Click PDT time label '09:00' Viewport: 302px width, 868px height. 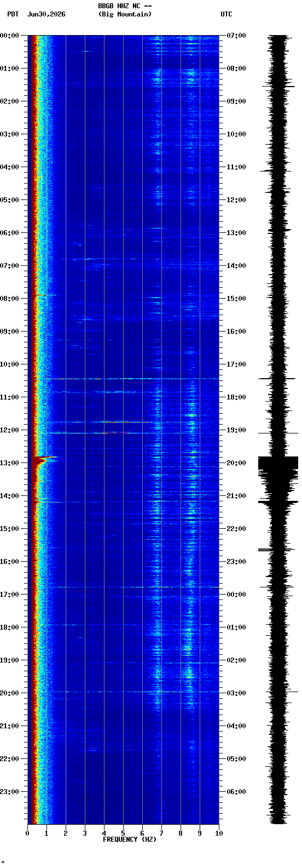tap(9, 332)
